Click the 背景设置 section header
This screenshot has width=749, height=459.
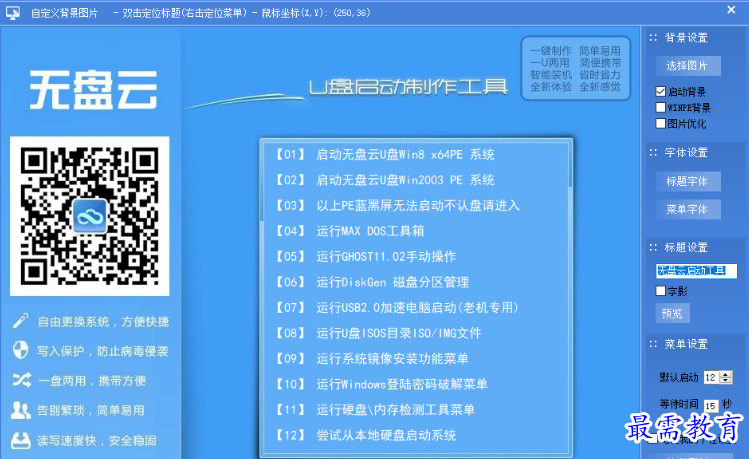click(686, 38)
